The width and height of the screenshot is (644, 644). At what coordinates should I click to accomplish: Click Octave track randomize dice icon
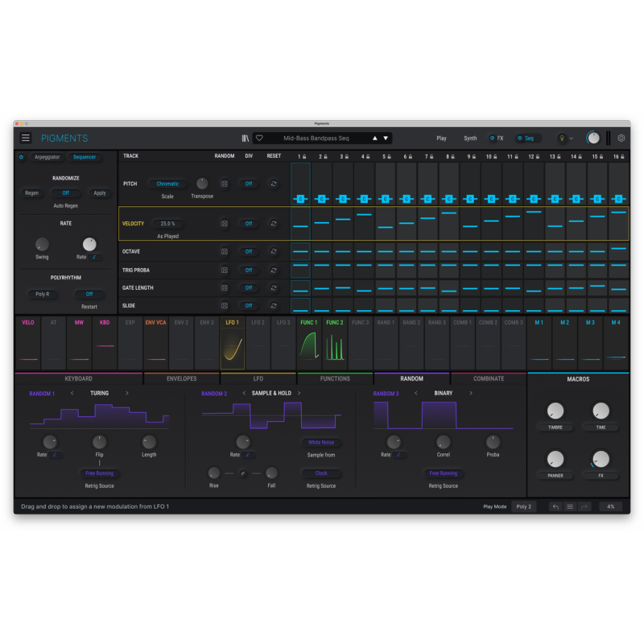(225, 252)
